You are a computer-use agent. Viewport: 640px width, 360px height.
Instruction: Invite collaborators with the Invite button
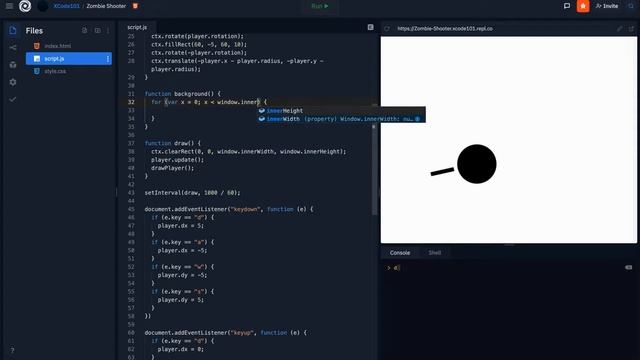(607, 6)
